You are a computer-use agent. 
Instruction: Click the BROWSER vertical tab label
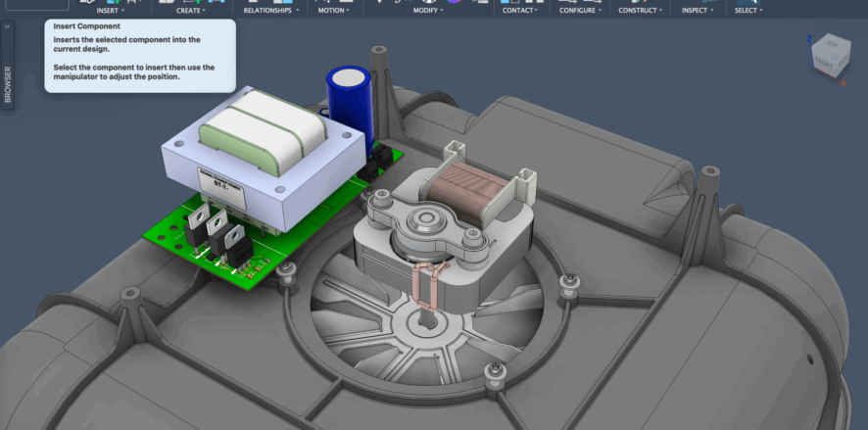pos(9,85)
